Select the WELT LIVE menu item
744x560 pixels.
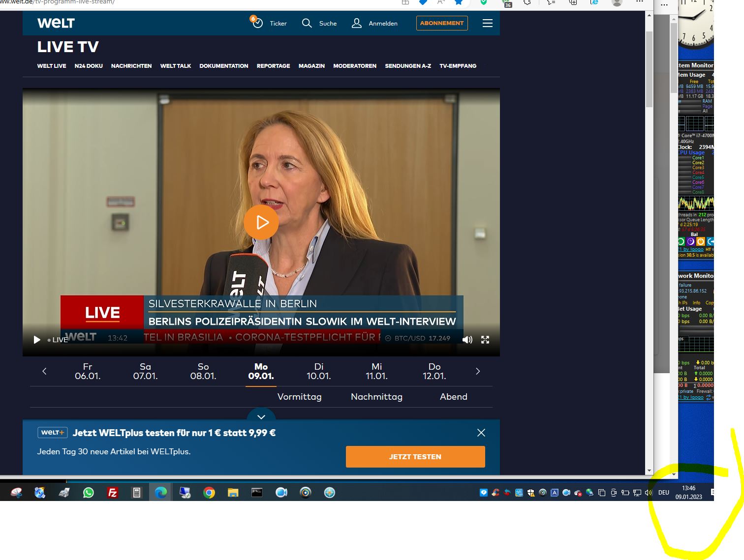52,66
